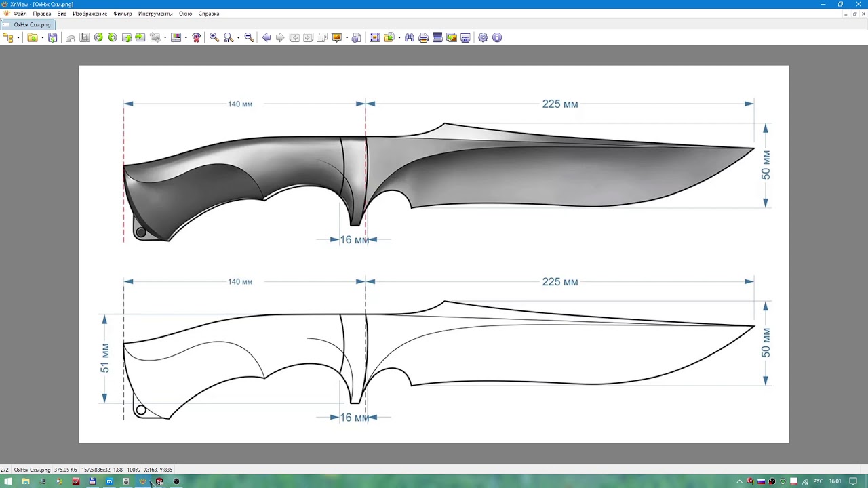This screenshot has width=868, height=488.
Task: Click the next page icon
Action: tap(308, 38)
